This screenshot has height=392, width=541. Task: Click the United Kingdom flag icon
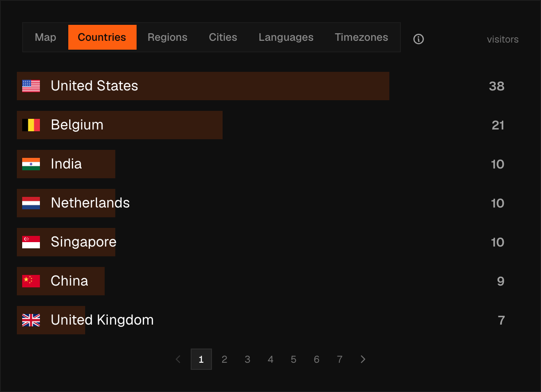(31, 320)
